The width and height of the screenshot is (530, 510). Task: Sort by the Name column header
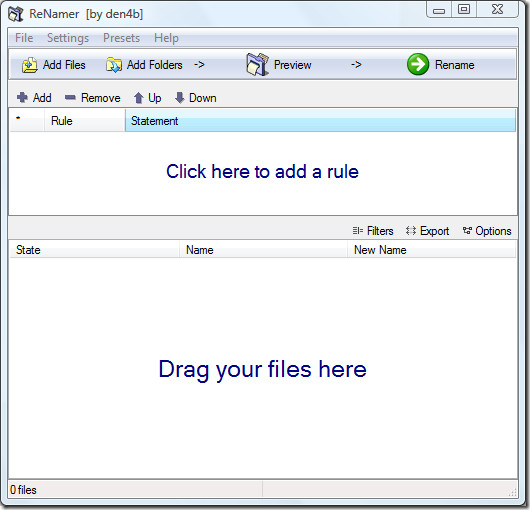click(263, 250)
